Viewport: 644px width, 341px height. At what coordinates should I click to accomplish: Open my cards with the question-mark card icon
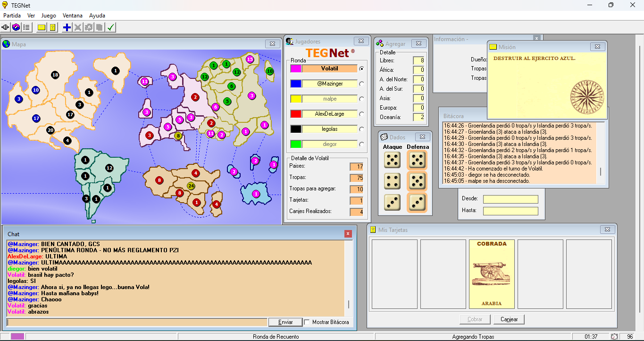(52, 27)
